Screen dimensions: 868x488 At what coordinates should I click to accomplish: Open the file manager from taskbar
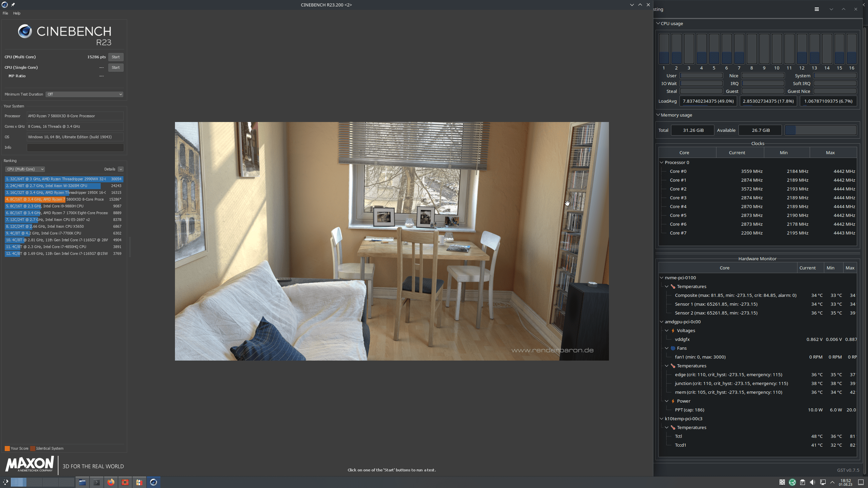click(x=82, y=482)
